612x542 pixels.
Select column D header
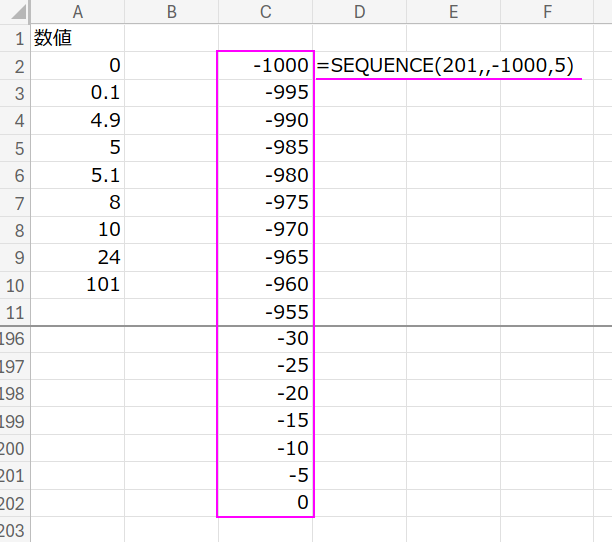pos(359,13)
